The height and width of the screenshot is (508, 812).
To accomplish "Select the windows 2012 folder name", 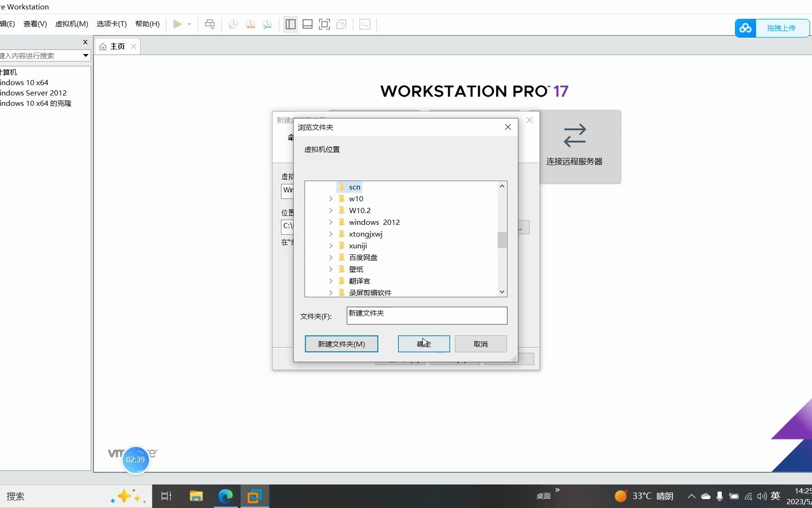I will (374, 222).
